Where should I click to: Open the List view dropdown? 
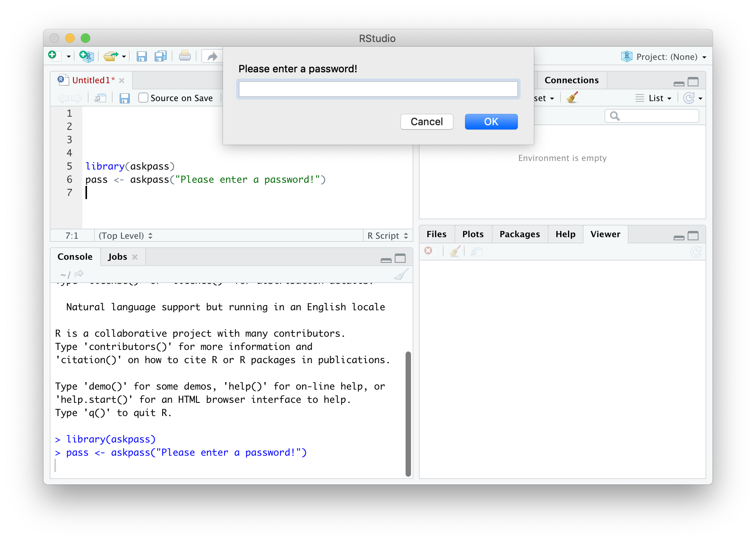pos(653,98)
